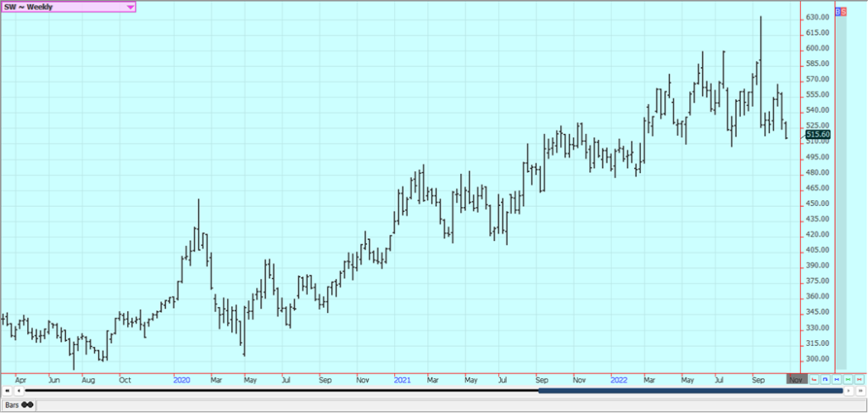Viewport: 868px width, 413px height.
Task: Select the Bars tab
Action: 19,405
